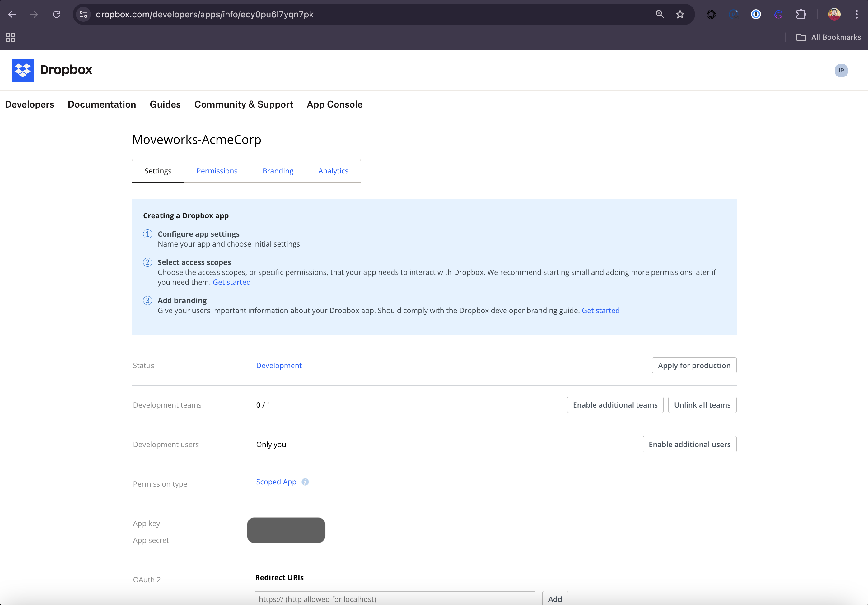The height and width of the screenshot is (605, 868).
Task: Open the Guides nav item
Action: tap(165, 104)
